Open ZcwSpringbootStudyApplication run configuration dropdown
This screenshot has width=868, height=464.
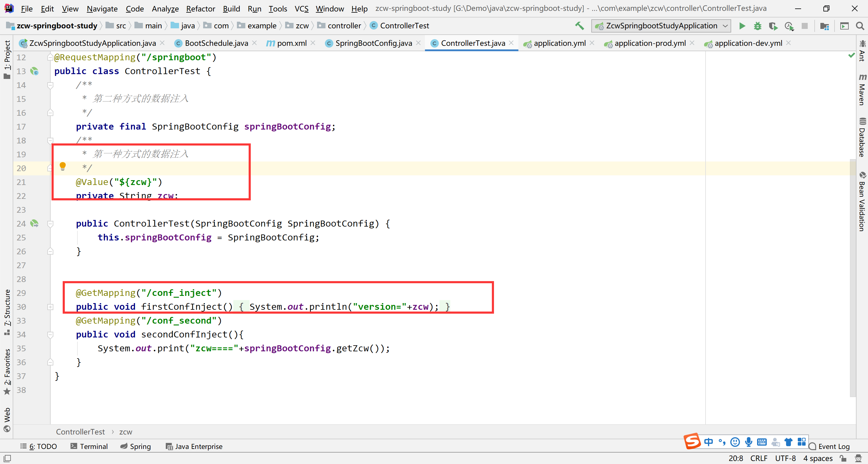(661, 26)
